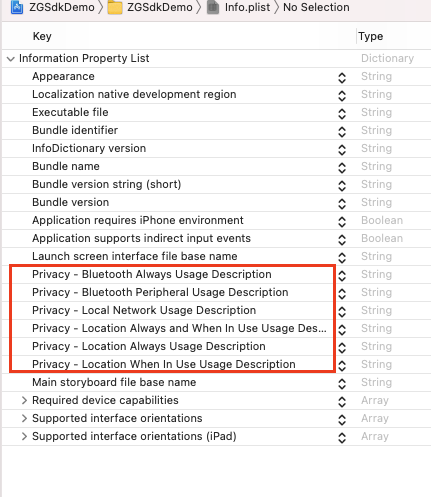Screen dimensions: 431x497
Task: Expand Required device capabilities array
Action: (24, 400)
